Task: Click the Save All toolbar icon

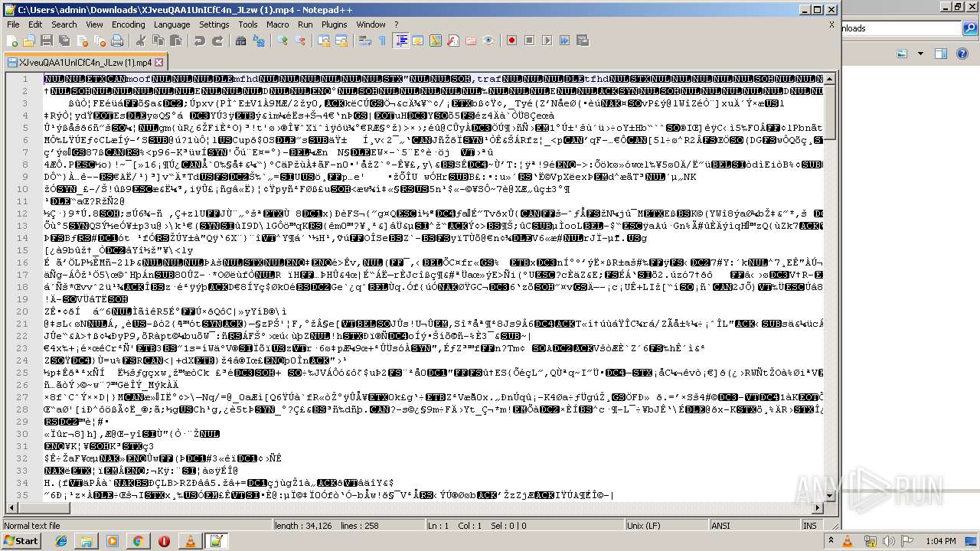Action: pos(63,41)
